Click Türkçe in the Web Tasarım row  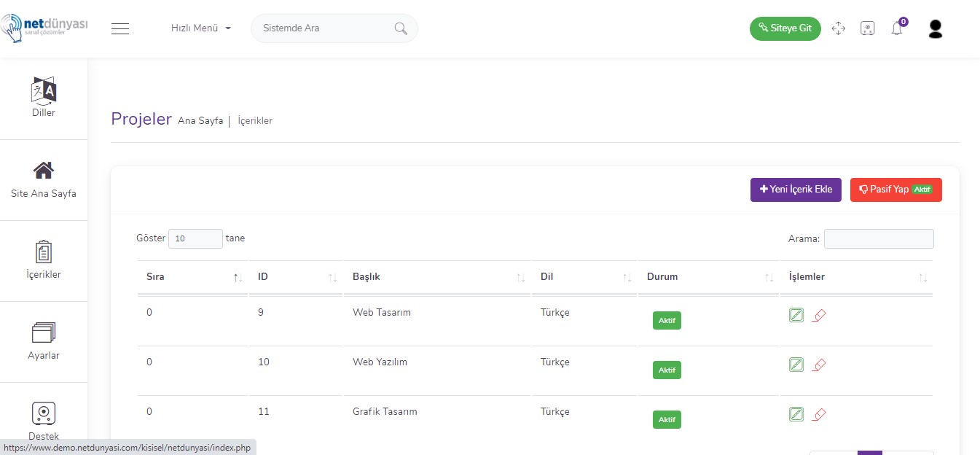click(x=555, y=312)
